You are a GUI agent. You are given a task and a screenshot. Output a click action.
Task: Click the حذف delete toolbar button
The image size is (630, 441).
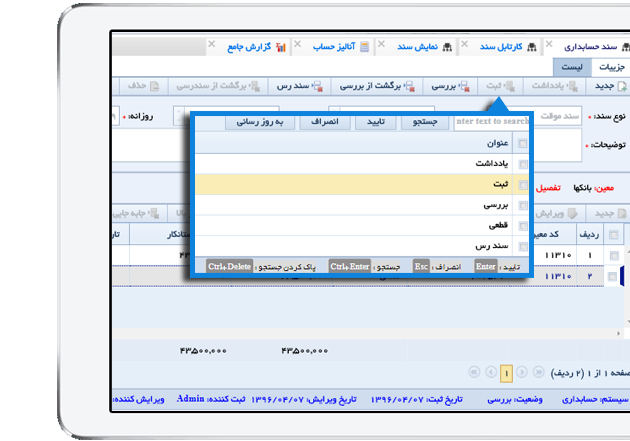pos(143,86)
